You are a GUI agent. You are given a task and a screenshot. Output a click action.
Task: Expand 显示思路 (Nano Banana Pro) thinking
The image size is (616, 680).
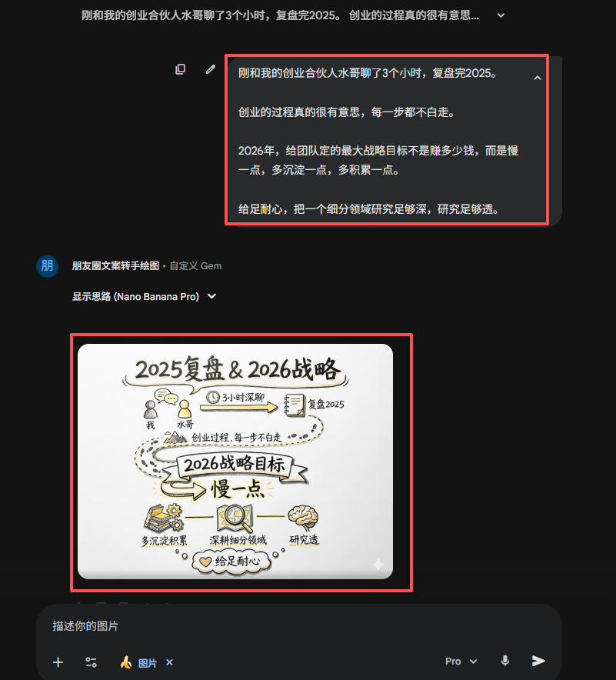tap(144, 297)
